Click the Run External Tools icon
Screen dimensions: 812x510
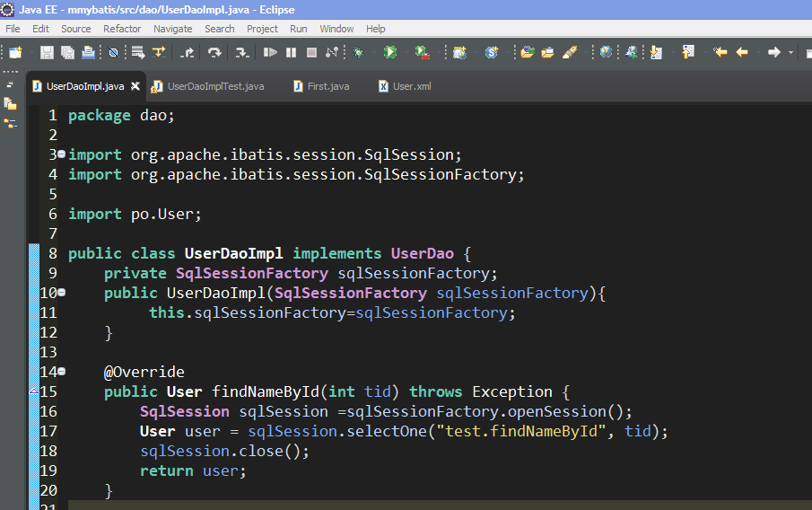tap(423, 52)
